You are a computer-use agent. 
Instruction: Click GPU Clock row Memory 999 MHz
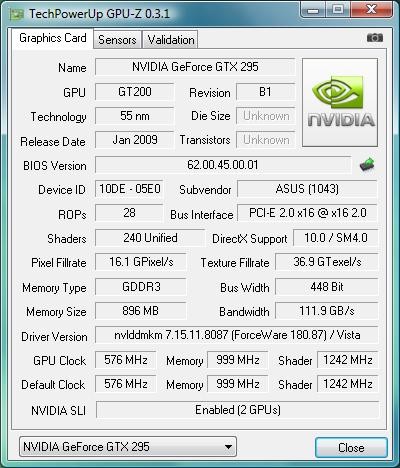click(x=237, y=360)
